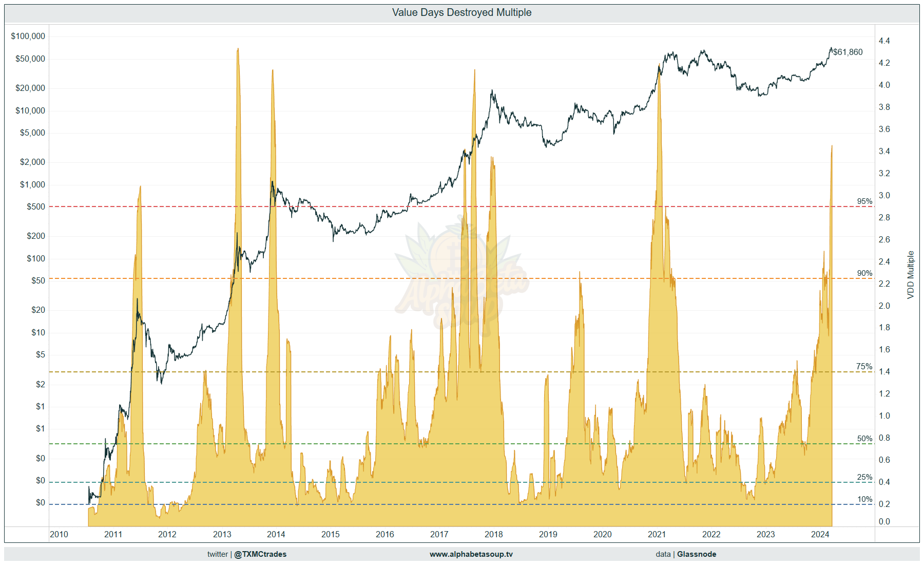Select the "$50" price axis label

pyautogui.click(x=38, y=280)
